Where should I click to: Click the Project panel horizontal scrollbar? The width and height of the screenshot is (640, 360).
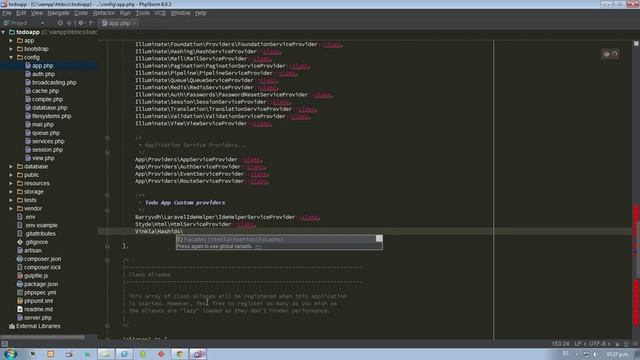click(x=43, y=337)
